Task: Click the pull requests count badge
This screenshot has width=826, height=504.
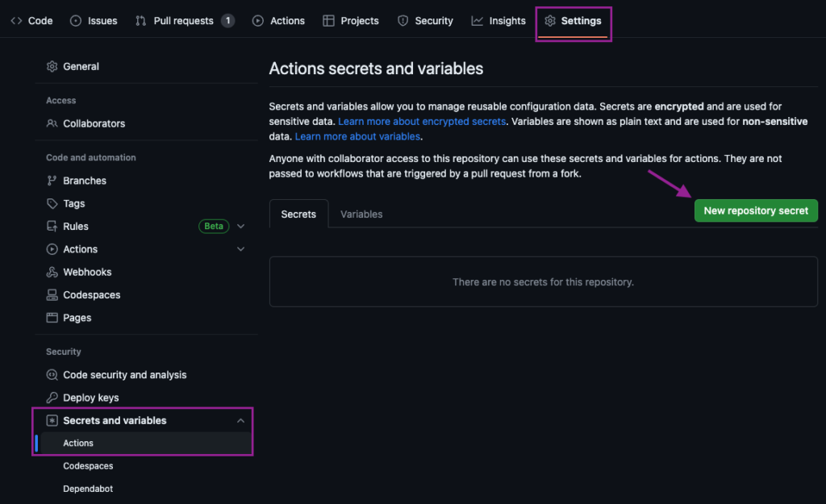Action: coord(227,20)
